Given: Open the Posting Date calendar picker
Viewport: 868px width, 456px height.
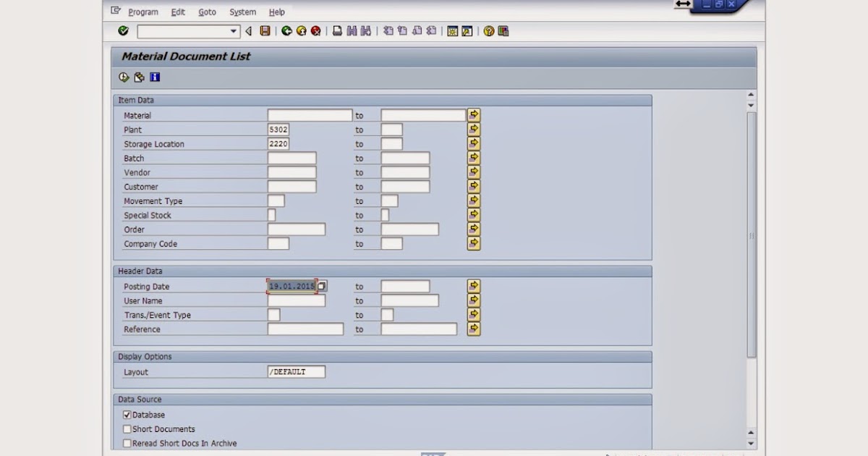Looking at the screenshot, I should coord(320,285).
